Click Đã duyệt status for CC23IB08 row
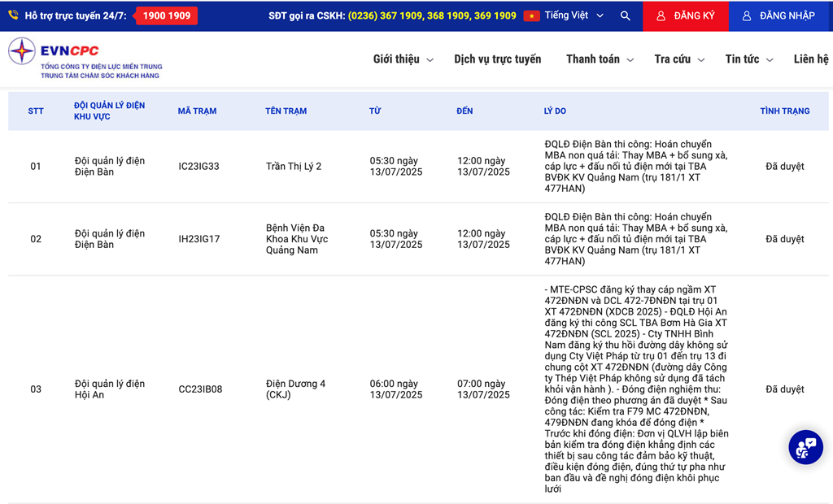The height and width of the screenshot is (504, 833). point(785,389)
